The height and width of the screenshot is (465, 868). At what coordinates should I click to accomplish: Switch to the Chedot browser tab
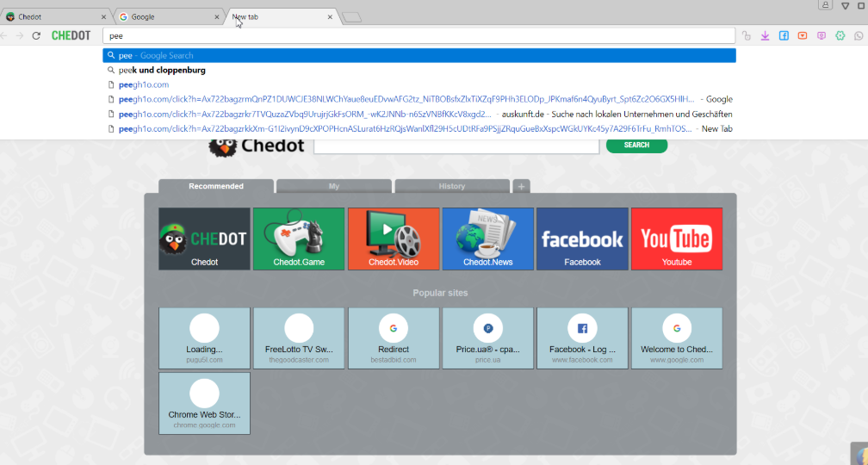coord(55,17)
